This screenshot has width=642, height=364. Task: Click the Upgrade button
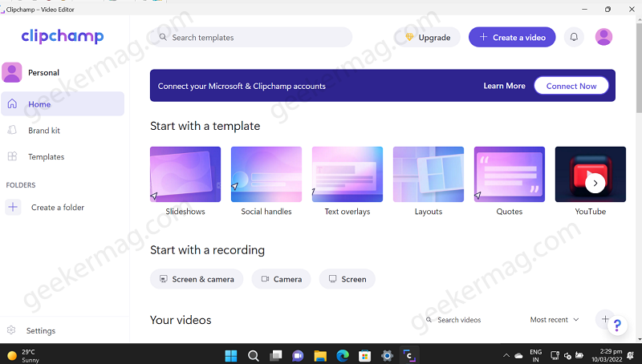pyautogui.click(x=428, y=37)
